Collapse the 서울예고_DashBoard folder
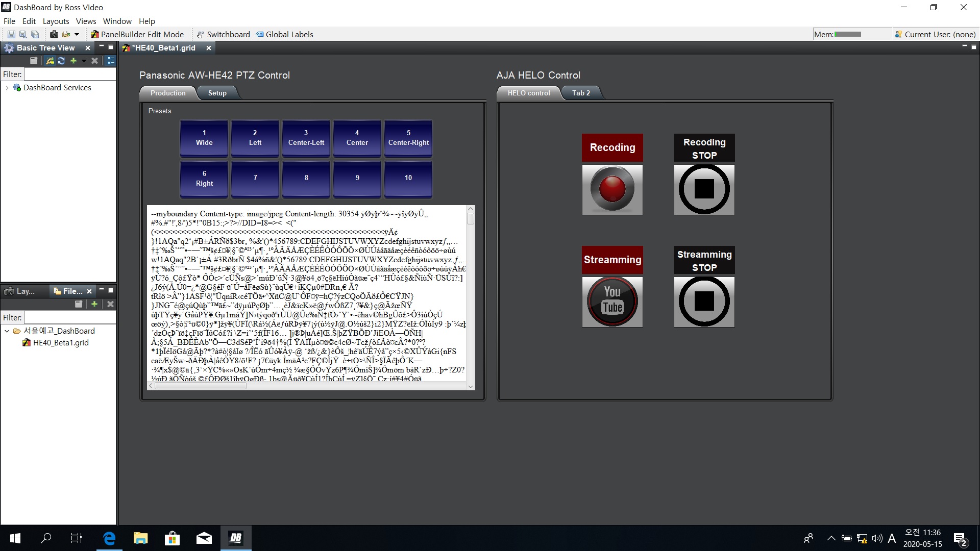Image resolution: width=980 pixels, height=551 pixels. click(7, 331)
